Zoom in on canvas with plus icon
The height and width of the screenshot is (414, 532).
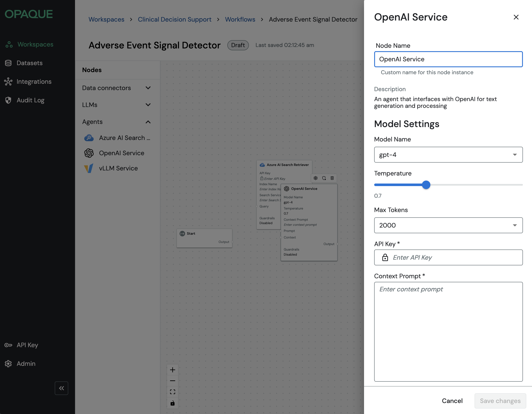click(x=172, y=370)
